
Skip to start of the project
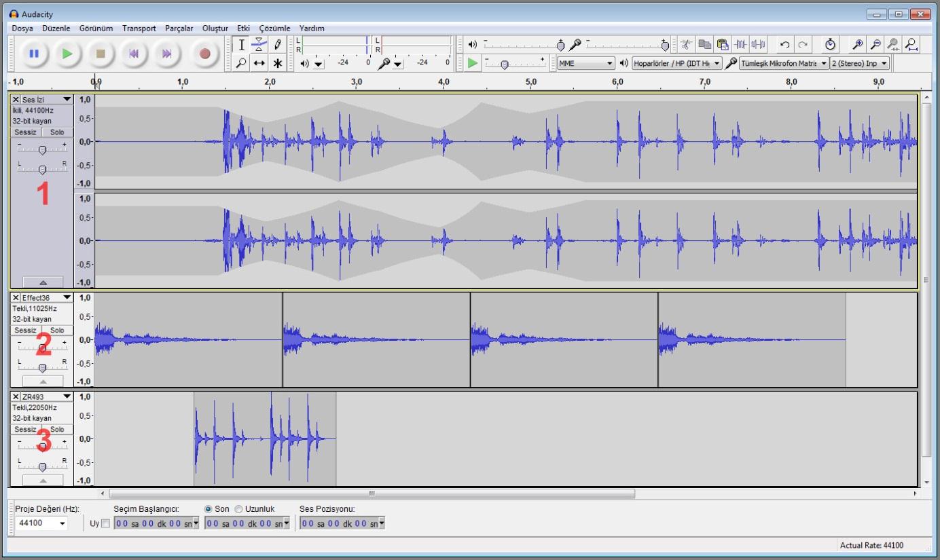(x=135, y=53)
